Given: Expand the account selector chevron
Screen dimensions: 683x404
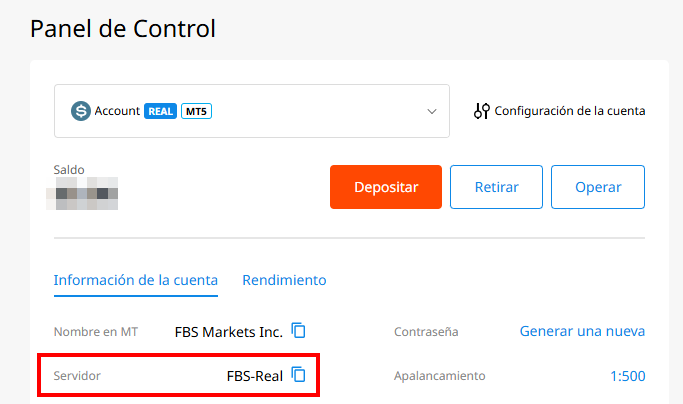Looking at the screenshot, I should point(432,112).
